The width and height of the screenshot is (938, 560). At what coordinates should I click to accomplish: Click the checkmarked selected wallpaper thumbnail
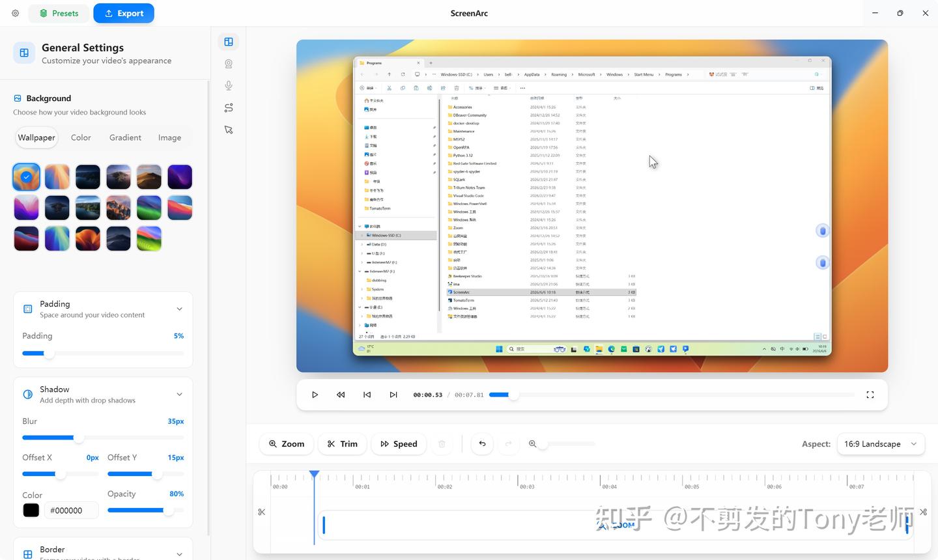pos(26,176)
